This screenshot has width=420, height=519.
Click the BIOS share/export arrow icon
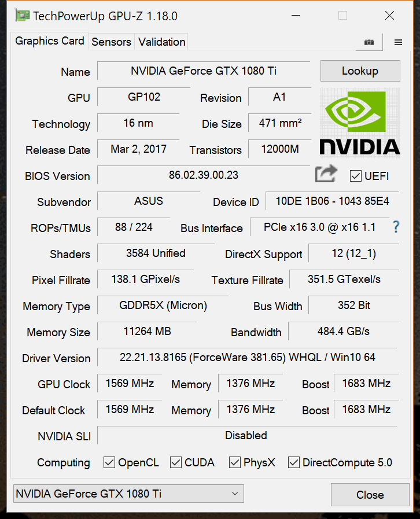326,174
